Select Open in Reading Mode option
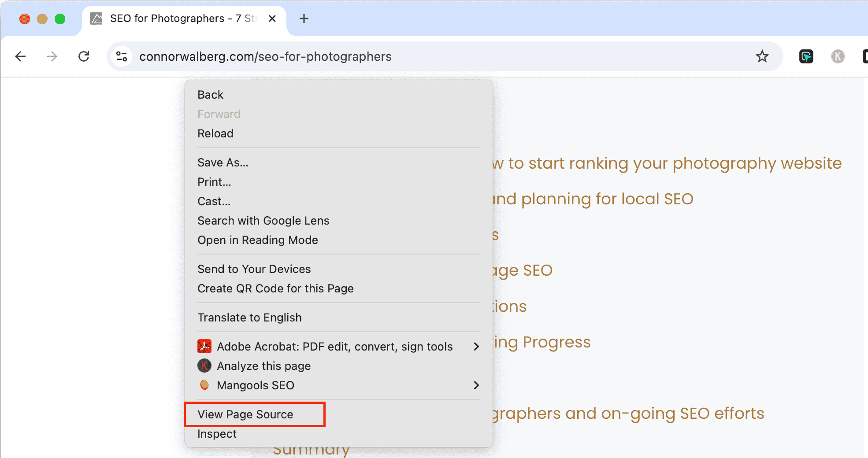Image resolution: width=868 pixels, height=458 pixels. tap(258, 240)
